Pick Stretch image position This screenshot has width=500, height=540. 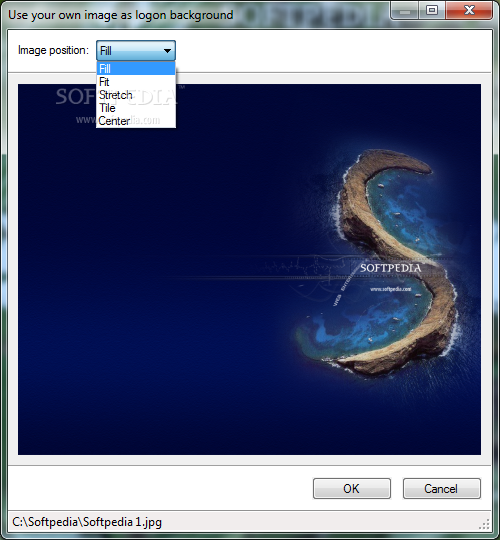(136, 95)
